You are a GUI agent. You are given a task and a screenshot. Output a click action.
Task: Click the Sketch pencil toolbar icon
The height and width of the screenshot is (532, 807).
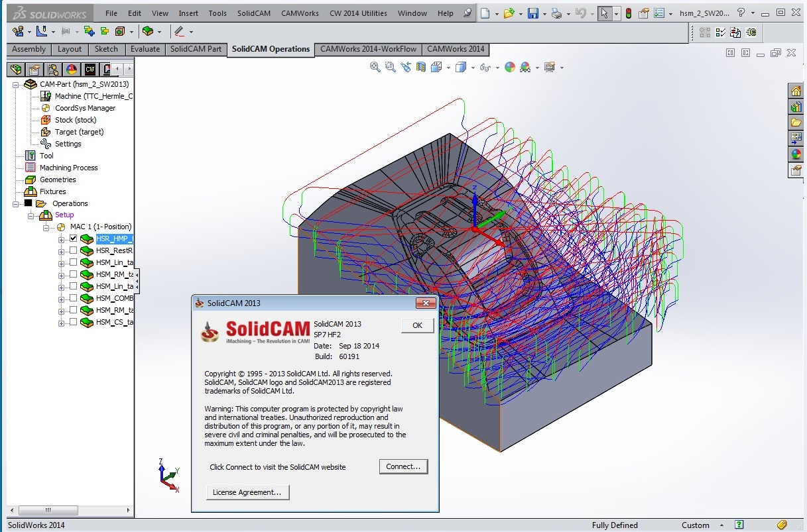pos(178,31)
